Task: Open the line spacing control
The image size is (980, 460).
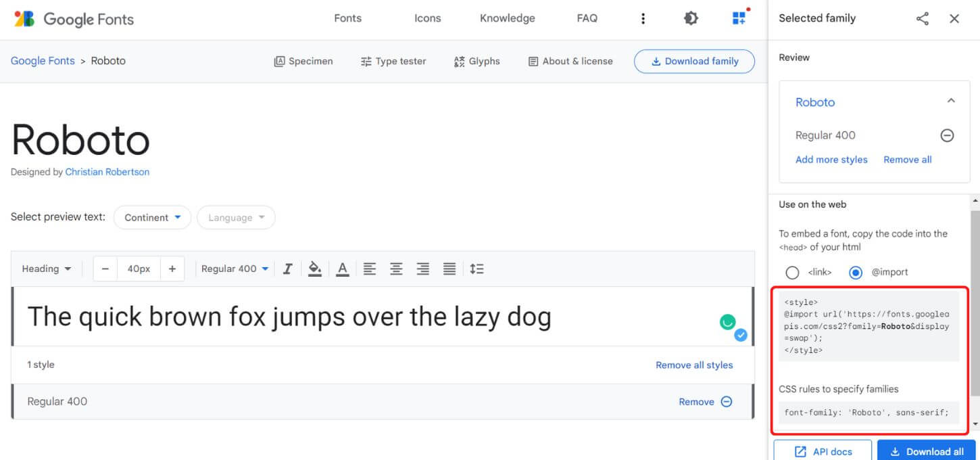Action: [477, 269]
